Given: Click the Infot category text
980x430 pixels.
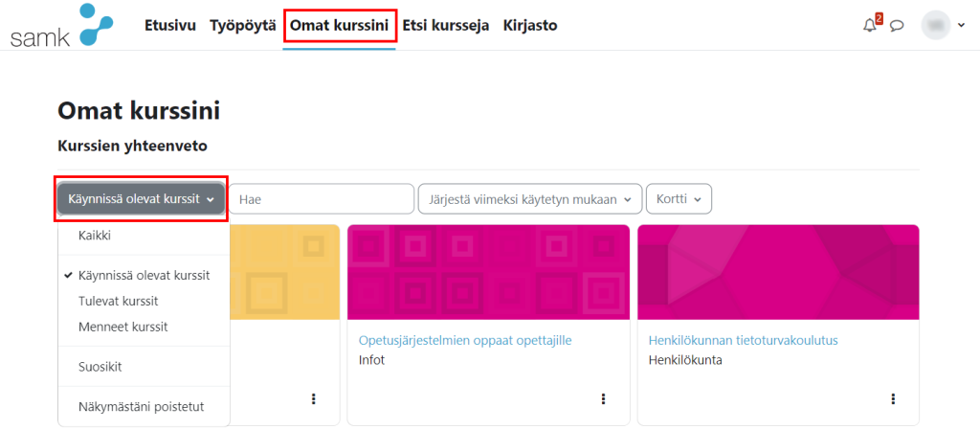Looking at the screenshot, I should pos(372,361).
